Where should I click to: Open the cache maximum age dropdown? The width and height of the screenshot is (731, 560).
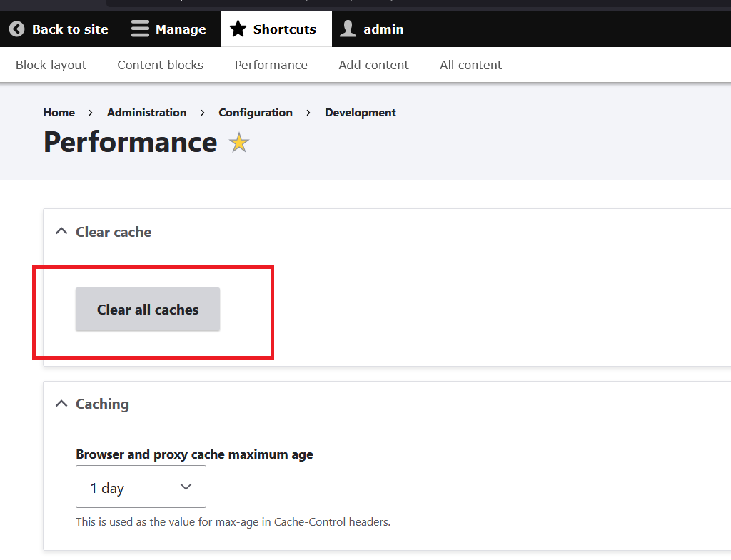[x=141, y=487]
